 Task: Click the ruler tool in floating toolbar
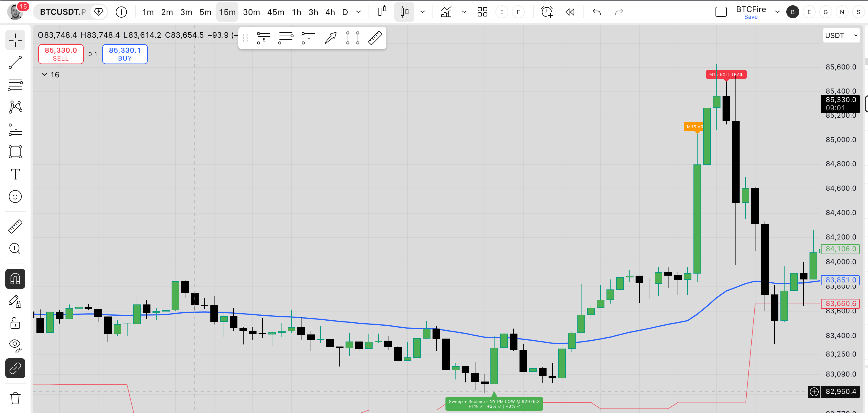[375, 38]
